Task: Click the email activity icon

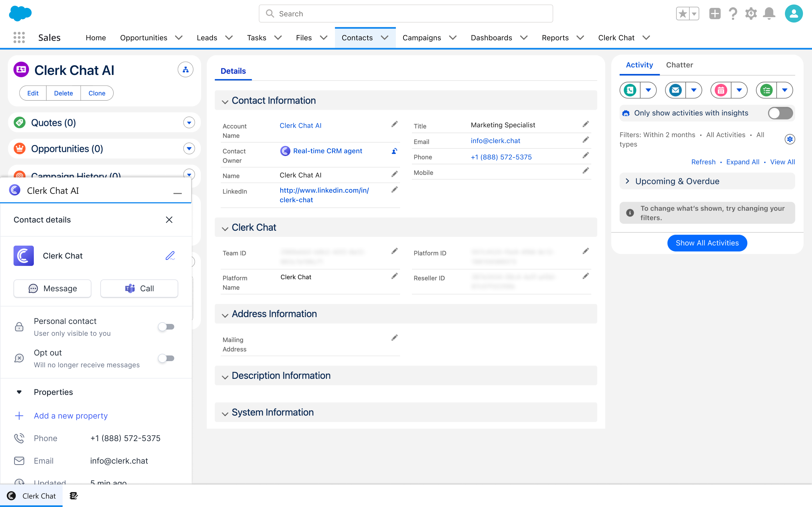Action: (x=675, y=90)
